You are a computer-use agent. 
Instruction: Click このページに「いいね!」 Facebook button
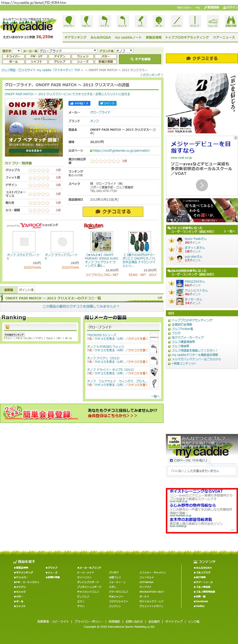(x=189, y=460)
